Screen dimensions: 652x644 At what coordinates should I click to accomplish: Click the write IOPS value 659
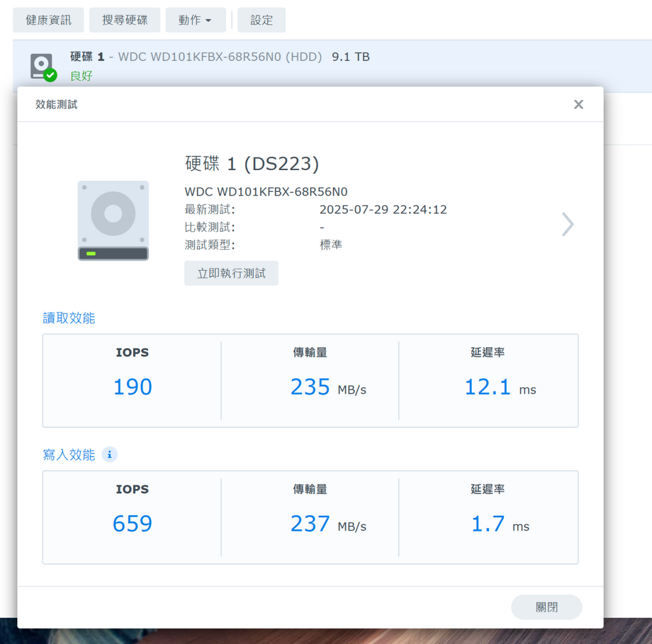tap(132, 524)
